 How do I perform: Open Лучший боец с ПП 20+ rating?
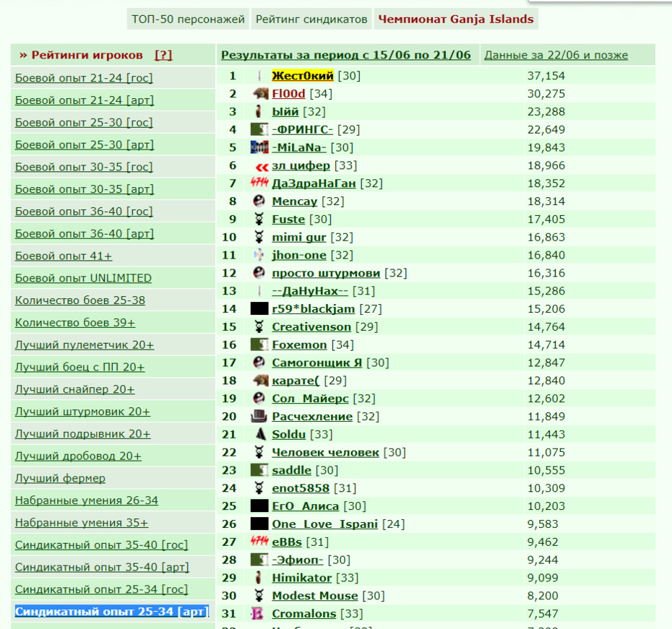[x=79, y=368]
